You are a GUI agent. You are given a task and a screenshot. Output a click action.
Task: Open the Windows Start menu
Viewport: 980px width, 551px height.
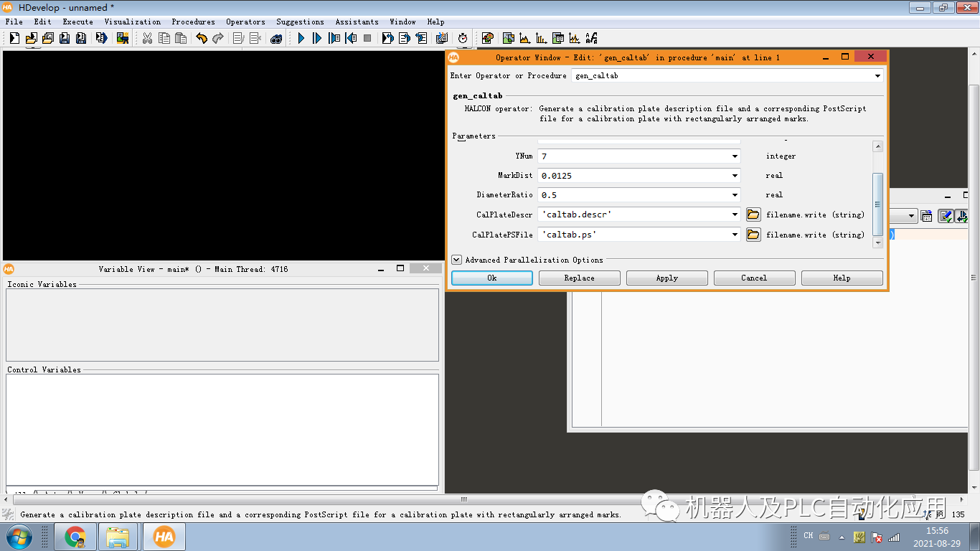pyautogui.click(x=18, y=537)
